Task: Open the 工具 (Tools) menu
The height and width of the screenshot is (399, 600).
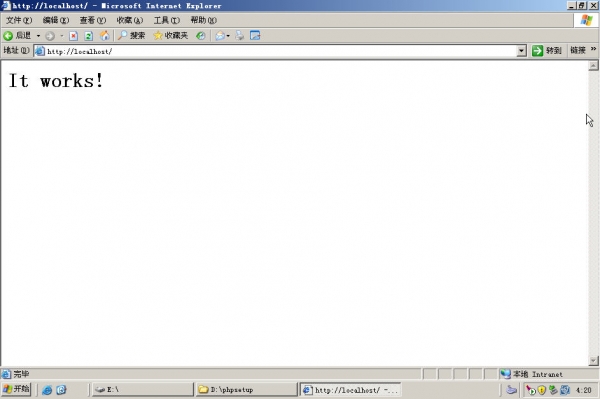Action: pos(166,20)
